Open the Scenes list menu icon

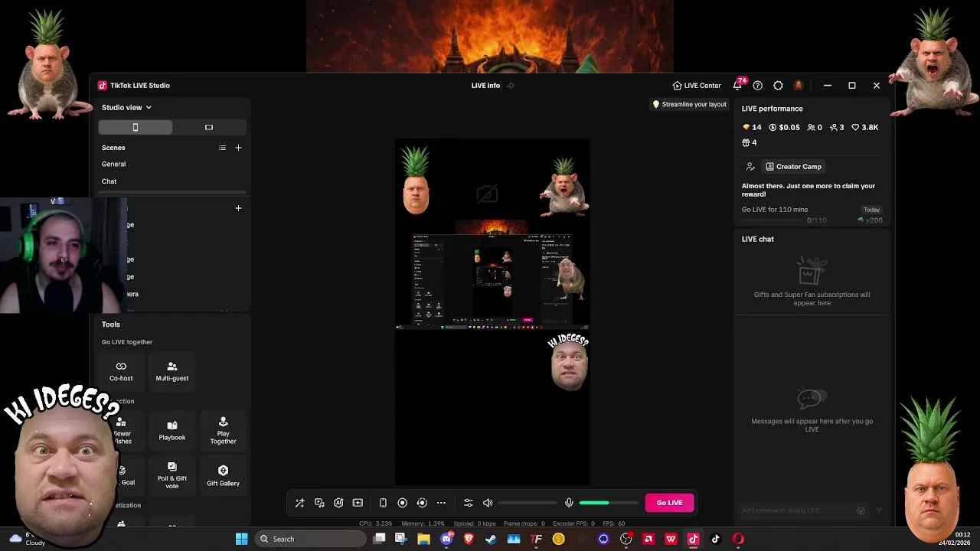pos(222,148)
